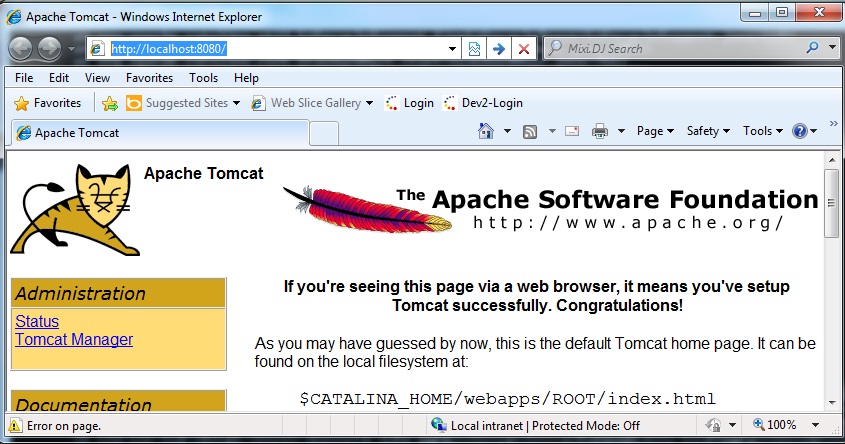
Task: Expand the Print options dropdown arrow
Action: click(621, 131)
